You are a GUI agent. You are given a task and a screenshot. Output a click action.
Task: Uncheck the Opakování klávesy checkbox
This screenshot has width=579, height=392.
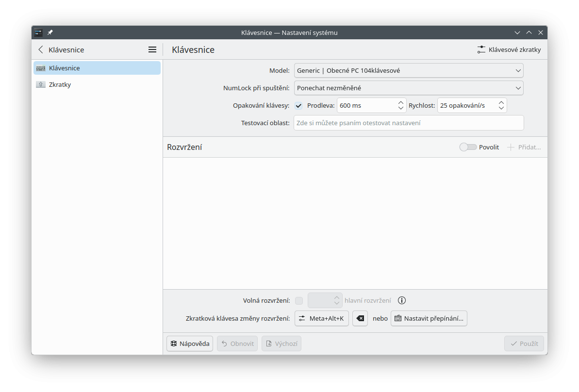(x=298, y=106)
